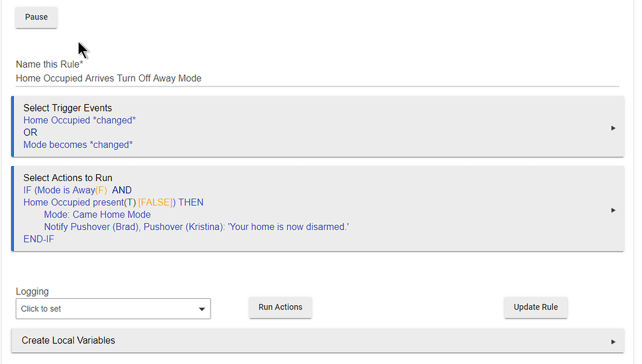Click the Logging dropdown caret arrow
This screenshot has width=642, height=364.
point(202,309)
